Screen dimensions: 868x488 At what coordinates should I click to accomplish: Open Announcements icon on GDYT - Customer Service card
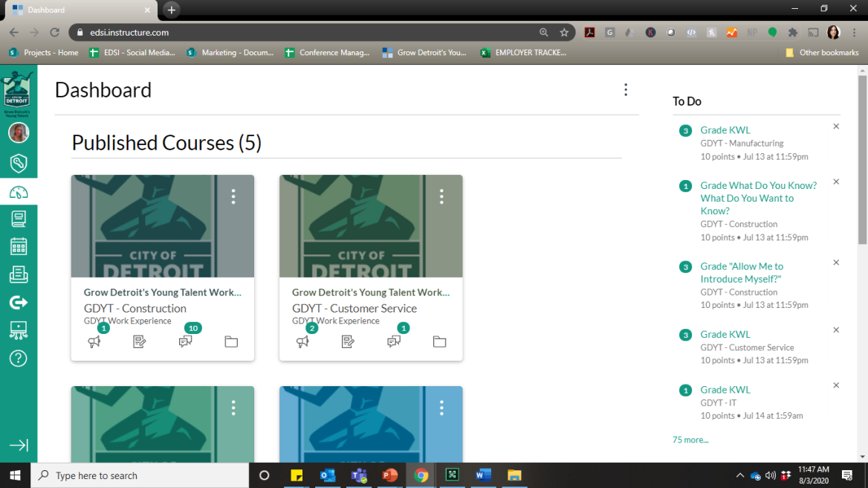(302, 341)
